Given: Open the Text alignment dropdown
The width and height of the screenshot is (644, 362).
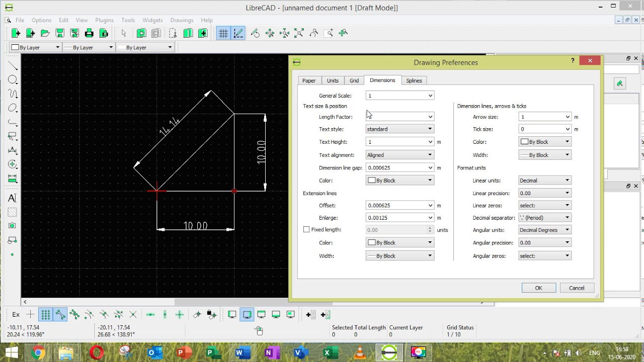Looking at the screenshot, I should (x=400, y=155).
